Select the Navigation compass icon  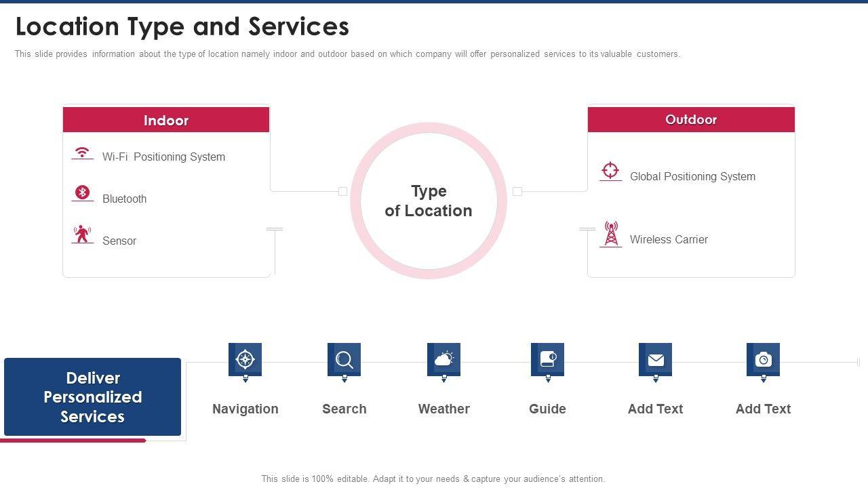(x=245, y=359)
